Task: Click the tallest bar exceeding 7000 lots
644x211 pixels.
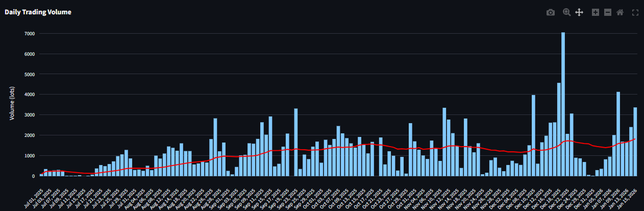Action: [x=563, y=104]
